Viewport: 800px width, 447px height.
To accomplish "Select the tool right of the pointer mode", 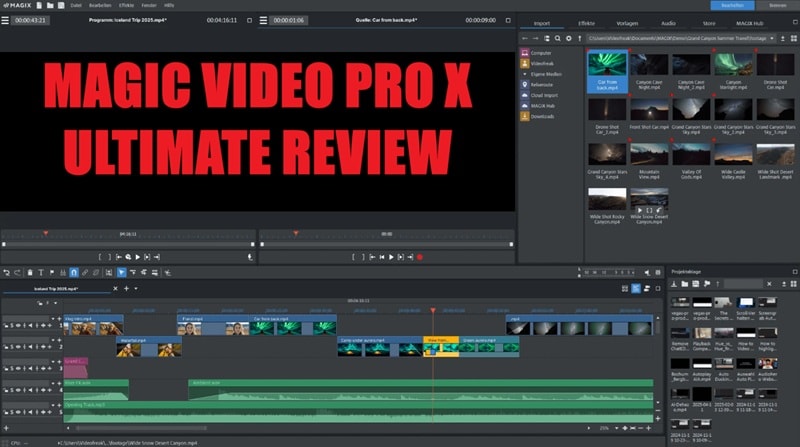I will click(x=133, y=272).
